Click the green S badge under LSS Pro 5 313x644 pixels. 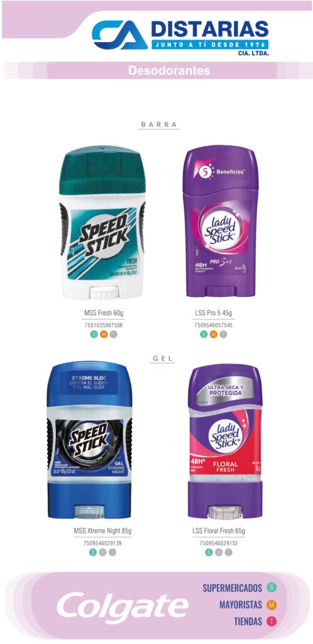(204, 335)
